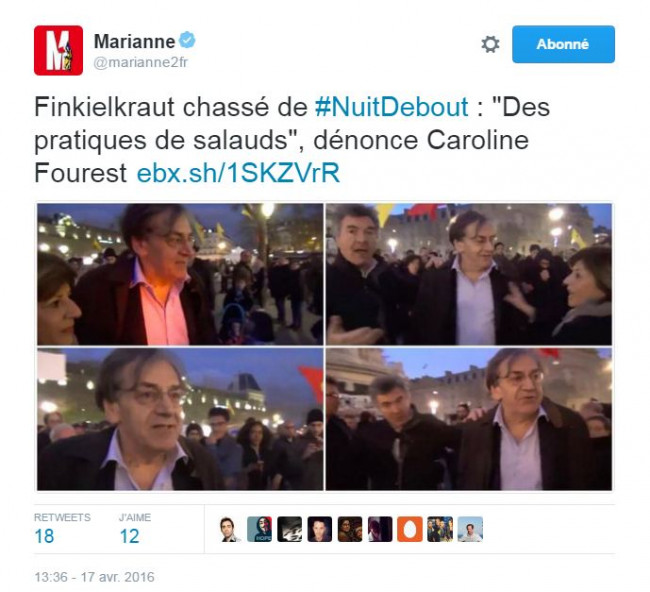Open the #NuitDebout hashtag
The width and height of the screenshot is (650, 592).
pos(392,107)
